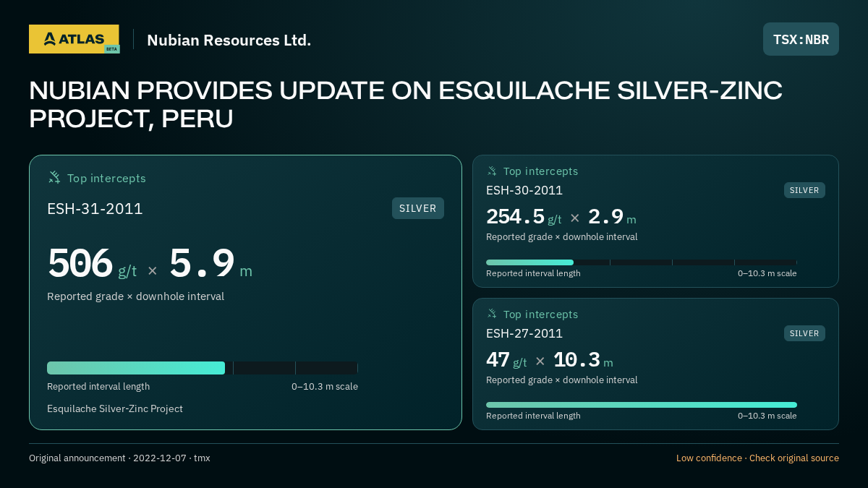Click '0–10.3 m scale' label in ESH-31-2011 card
This screenshot has width=868, height=488.
(x=325, y=387)
